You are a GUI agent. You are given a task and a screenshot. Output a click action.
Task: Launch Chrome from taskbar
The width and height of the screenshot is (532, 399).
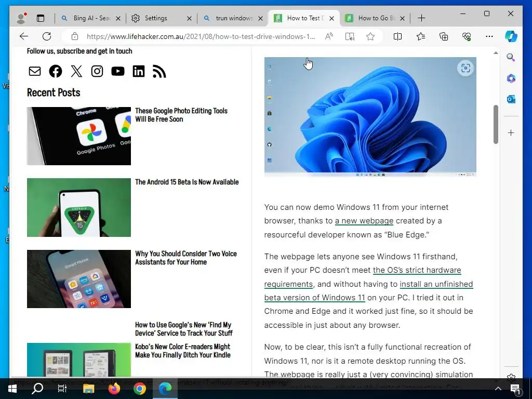[x=139, y=388]
